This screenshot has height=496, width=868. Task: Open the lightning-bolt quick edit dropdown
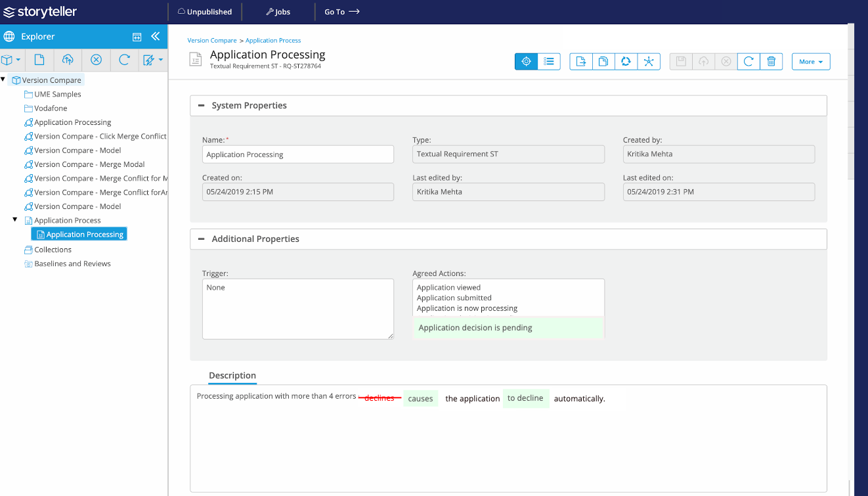click(152, 60)
